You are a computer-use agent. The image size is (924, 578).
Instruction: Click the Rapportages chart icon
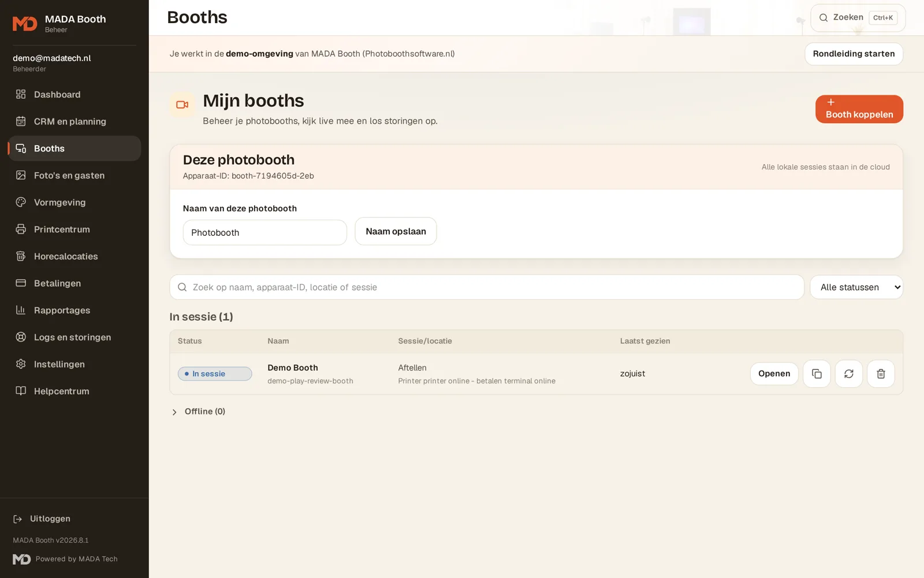pos(21,310)
